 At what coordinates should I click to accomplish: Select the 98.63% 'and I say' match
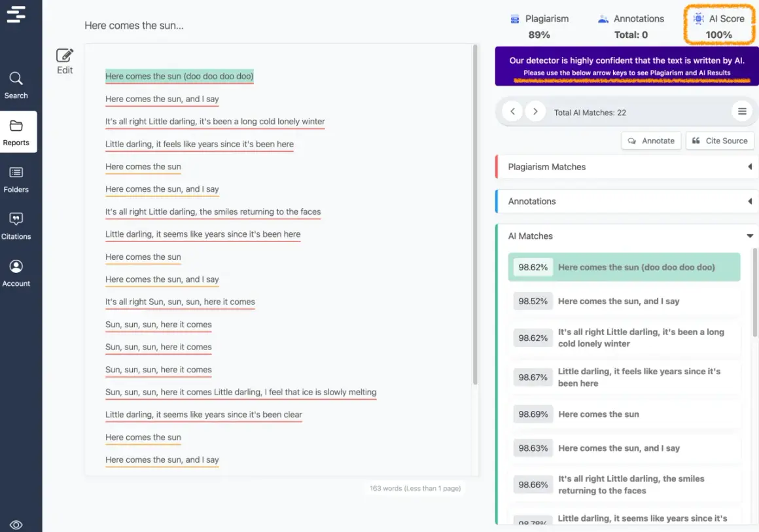[624, 448]
